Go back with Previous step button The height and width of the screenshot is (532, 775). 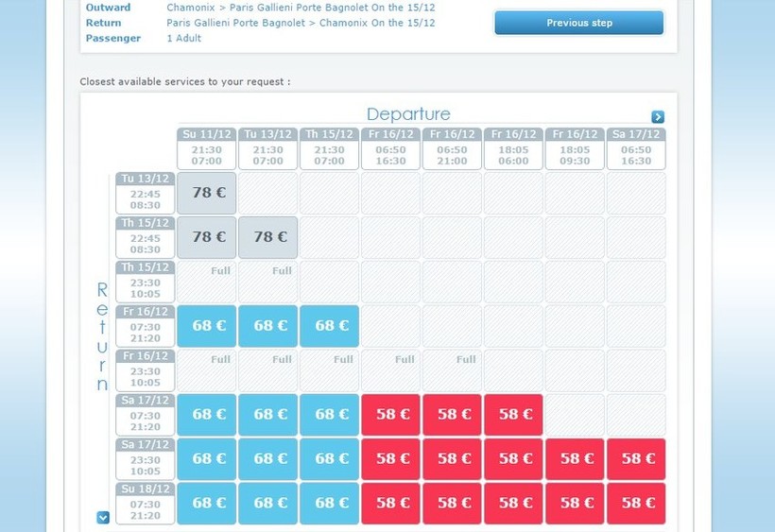[x=578, y=23]
